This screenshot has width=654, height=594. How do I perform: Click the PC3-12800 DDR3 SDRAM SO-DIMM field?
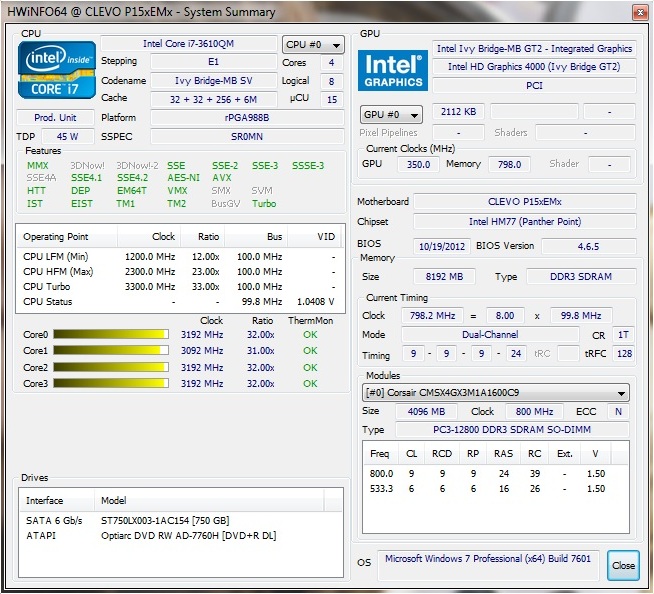coord(512,430)
